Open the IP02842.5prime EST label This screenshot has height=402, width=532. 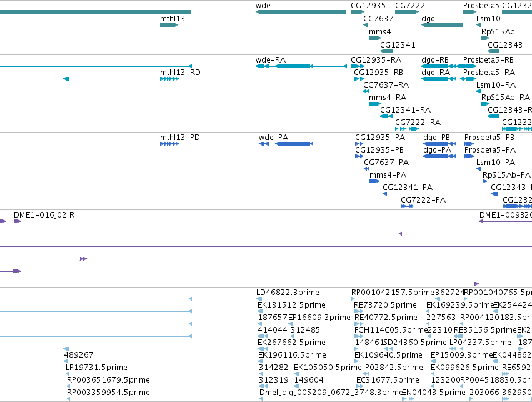click(x=393, y=368)
